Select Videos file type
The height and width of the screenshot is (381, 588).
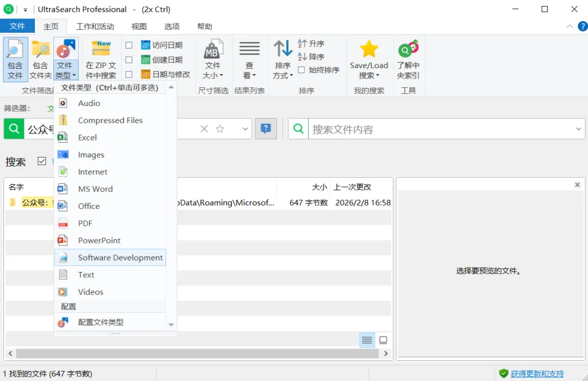pos(110,292)
